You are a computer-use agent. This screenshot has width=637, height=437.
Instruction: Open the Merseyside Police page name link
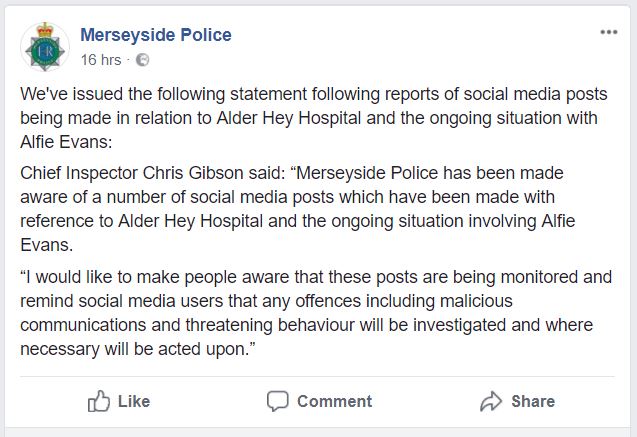tap(156, 35)
